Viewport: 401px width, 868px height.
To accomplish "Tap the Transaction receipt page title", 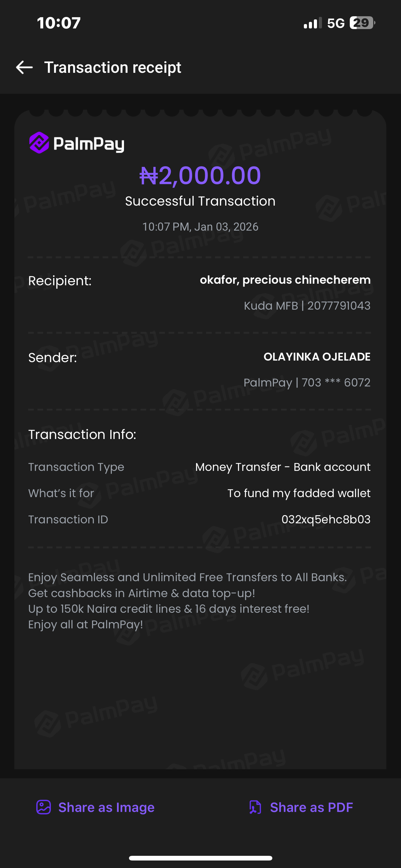I will click(112, 67).
